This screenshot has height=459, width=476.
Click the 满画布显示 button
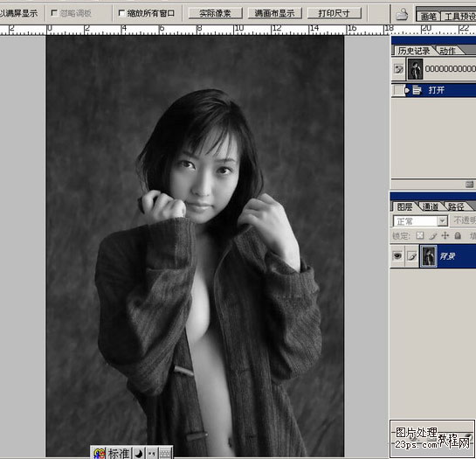[275, 13]
